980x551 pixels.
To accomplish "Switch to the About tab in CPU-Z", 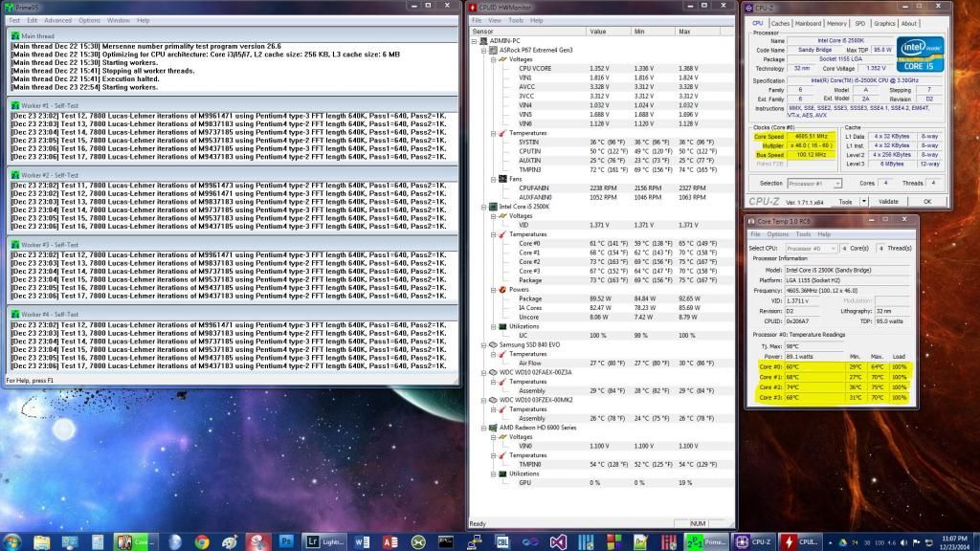I will coord(909,24).
